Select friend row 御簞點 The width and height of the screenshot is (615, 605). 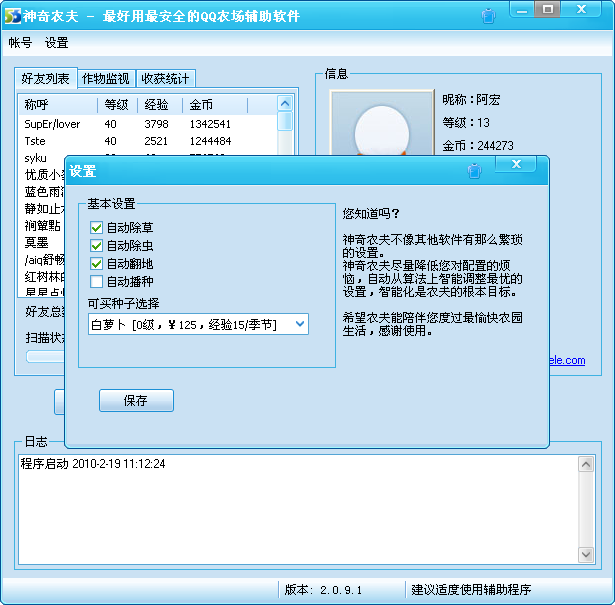tap(42, 226)
